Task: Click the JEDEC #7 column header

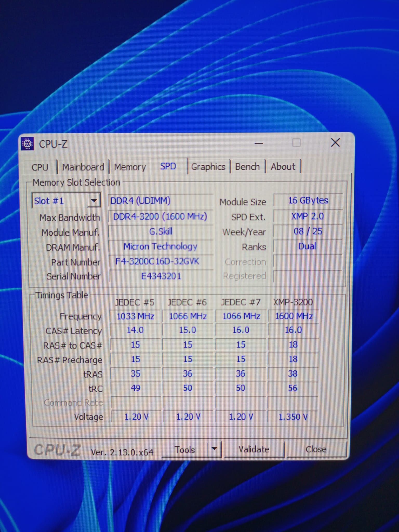Action: [x=241, y=302]
